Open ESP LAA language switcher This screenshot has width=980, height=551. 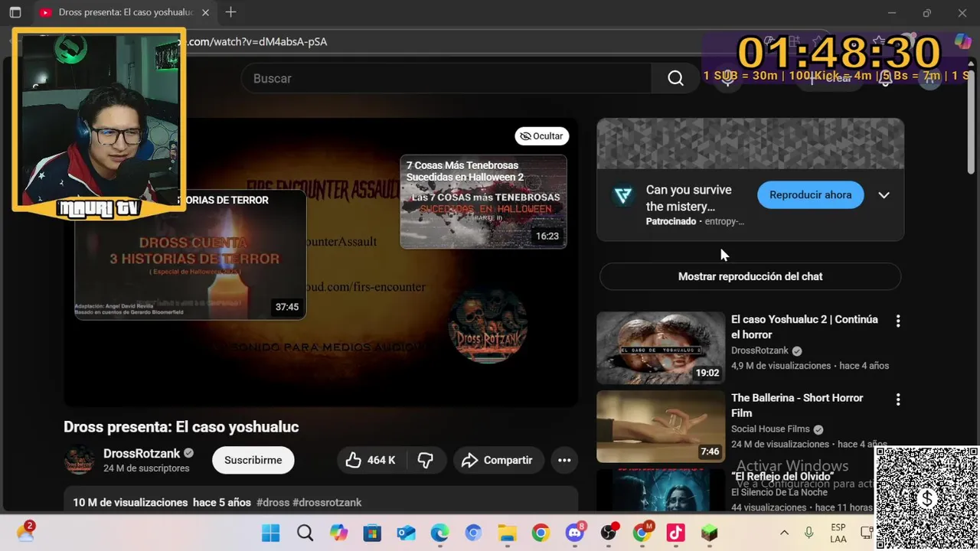838,533
